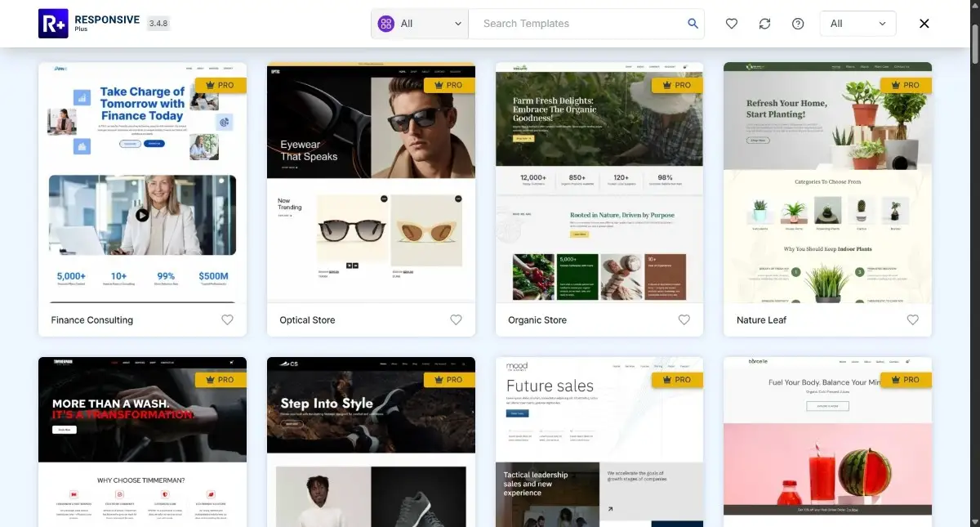This screenshot has height=527, width=980.
Task: Open the help question mark icon
Action: click(798, 24)
